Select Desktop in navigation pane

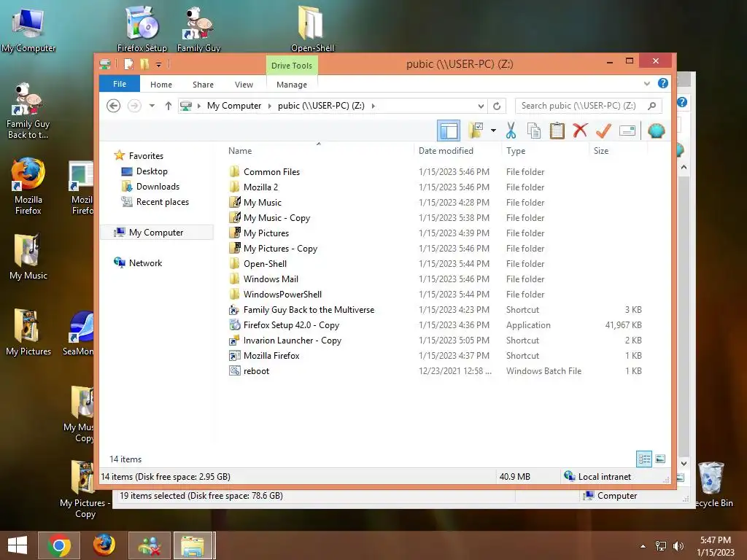click(x=152, y=171)
